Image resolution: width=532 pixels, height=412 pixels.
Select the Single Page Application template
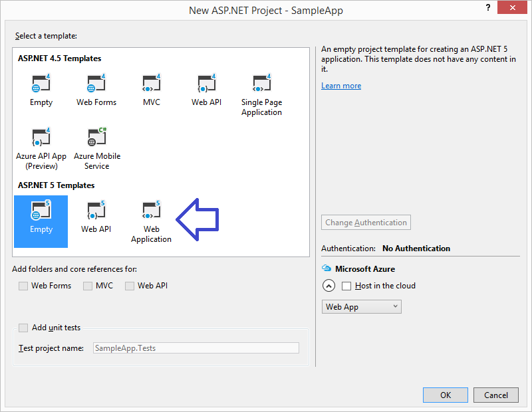[261, 94]
